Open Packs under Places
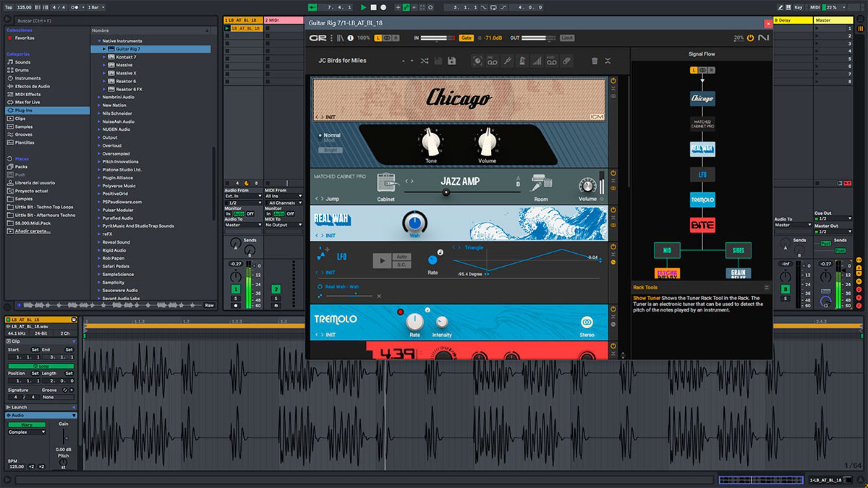Screen dimensions: 868x488 click(x=21, y=167)
